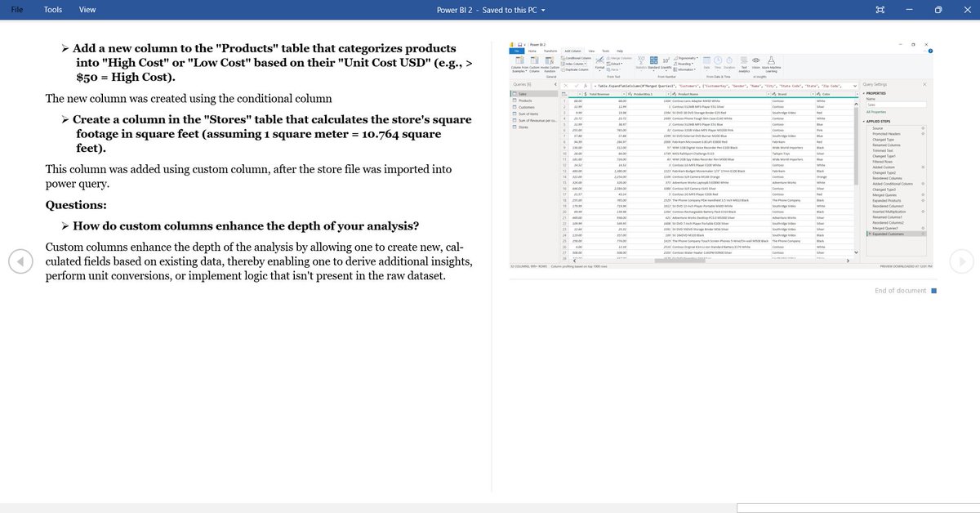Select the Format tool icon
This screenshot has width=980, height=513.
(600, 60)
